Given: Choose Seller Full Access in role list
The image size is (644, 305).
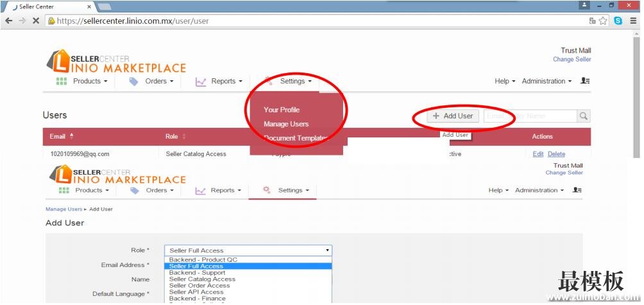Looking at the screenshot, I should tap(248, 266).
